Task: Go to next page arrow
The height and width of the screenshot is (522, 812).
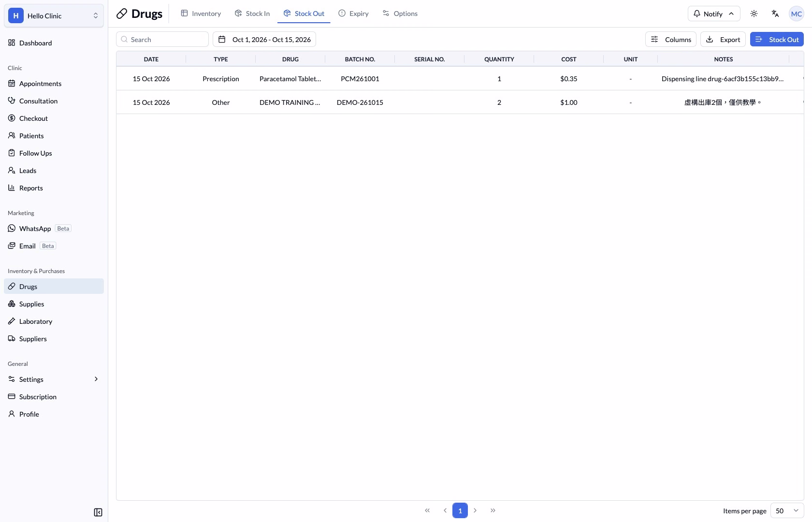Action: 475,510
